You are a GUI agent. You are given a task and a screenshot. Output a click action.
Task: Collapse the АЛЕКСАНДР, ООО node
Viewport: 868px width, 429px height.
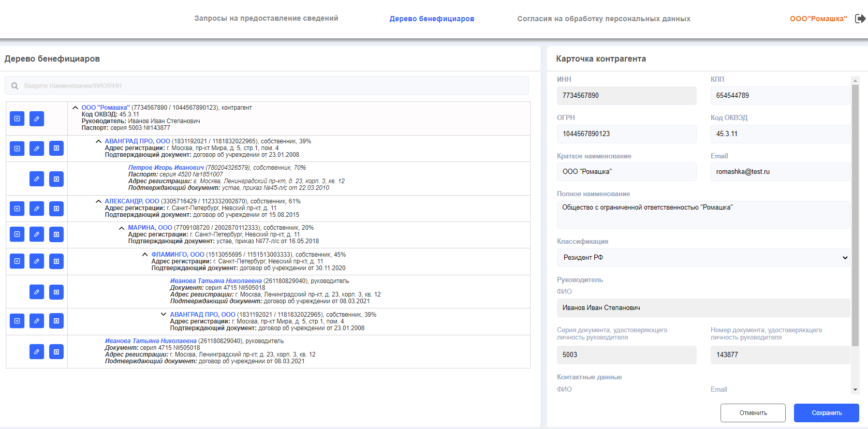[x=98, y=201]
